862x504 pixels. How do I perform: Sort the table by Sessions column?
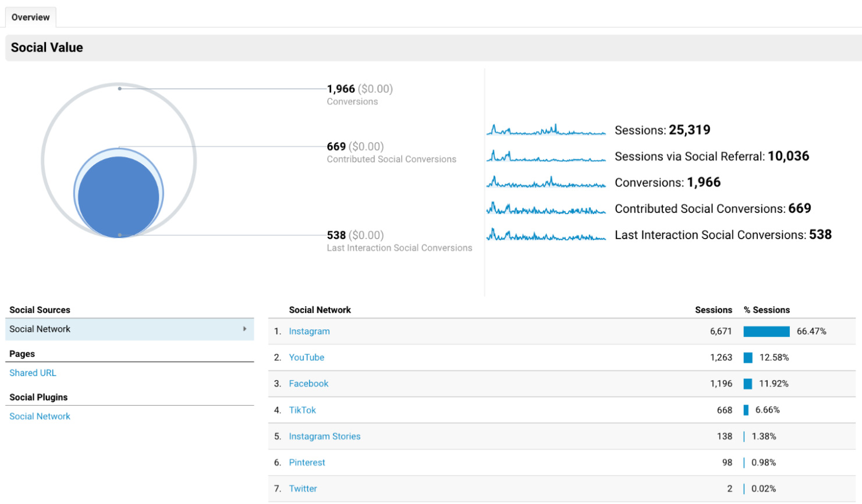point(713,310)
